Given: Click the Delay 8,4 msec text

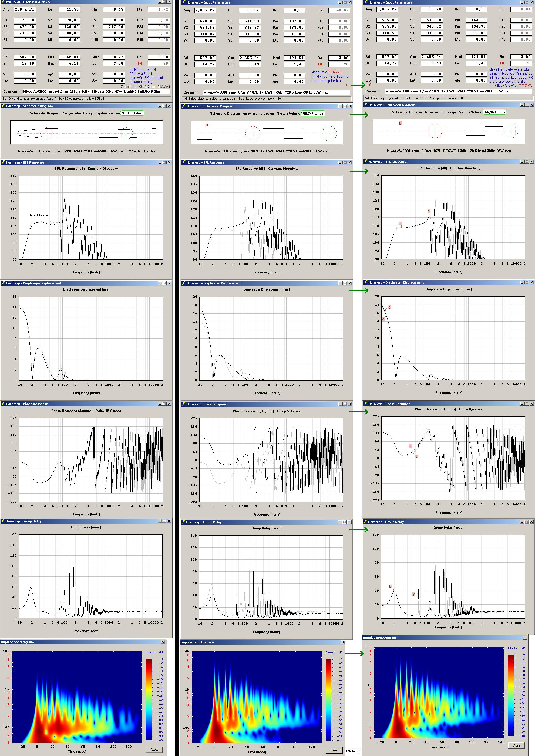Looking at the screenshot, I should (x=471, y=409).
